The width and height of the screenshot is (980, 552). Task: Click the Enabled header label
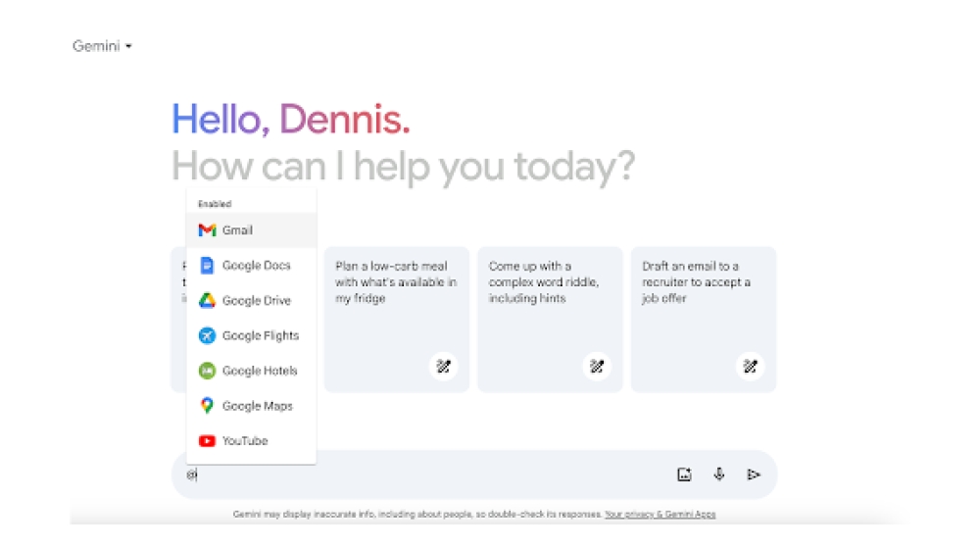pyautogui.click(x=215, y=204)
